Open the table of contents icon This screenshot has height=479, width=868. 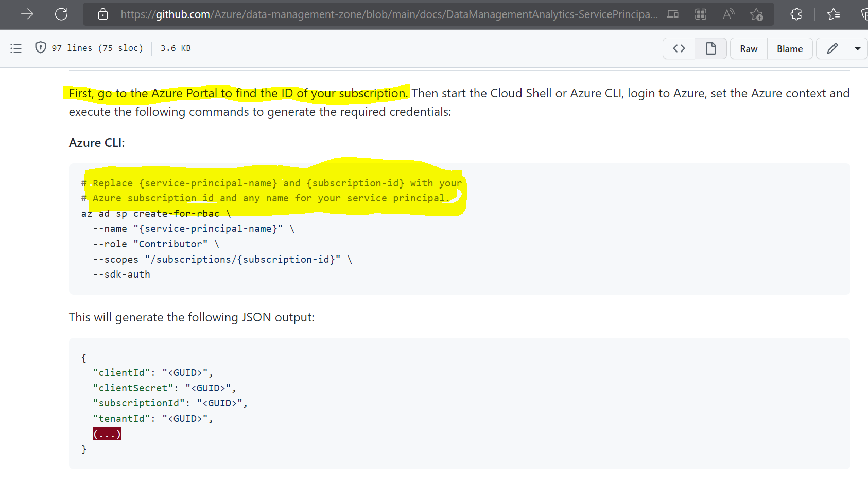pos(15,48)
